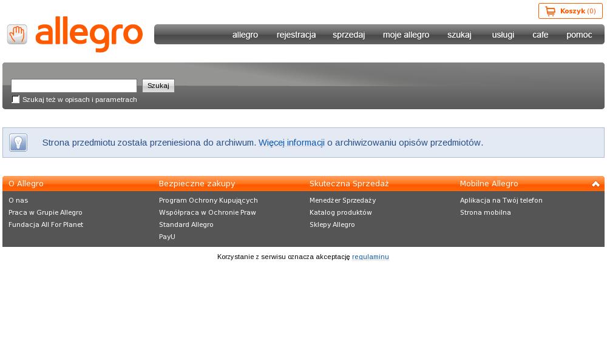Image resolution: width=607 pixels, height=364 pixels.
Task: Open the Program Ochrony Kupujących link
Action: [x=208, y=200]
